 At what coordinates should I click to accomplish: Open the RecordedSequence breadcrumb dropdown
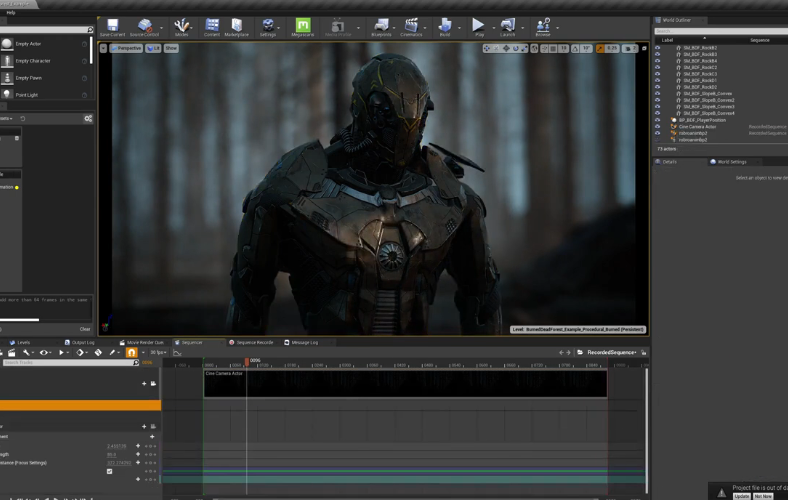(612, 352)
